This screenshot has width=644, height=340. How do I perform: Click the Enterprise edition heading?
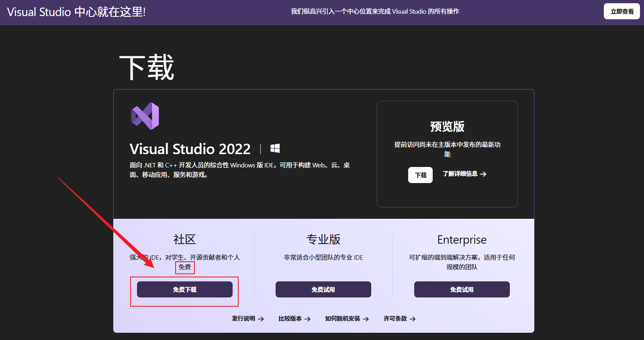(462, 240)
